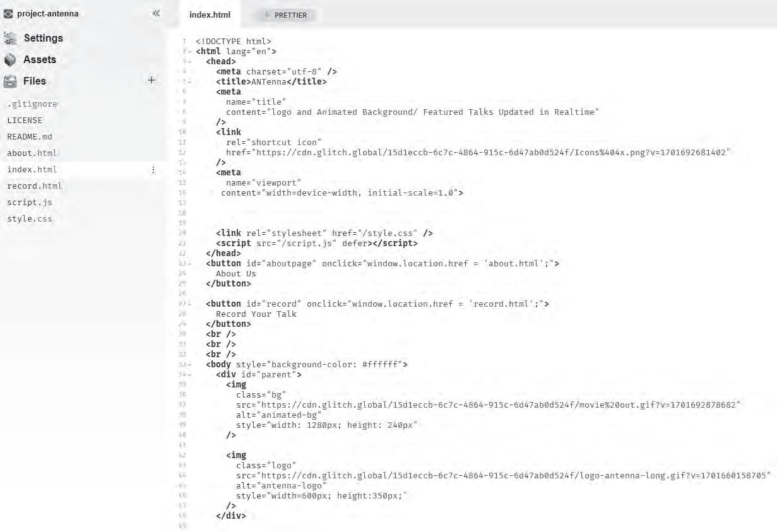
Task: Click the project-antenna avatar icon
Action: (8, 13)
